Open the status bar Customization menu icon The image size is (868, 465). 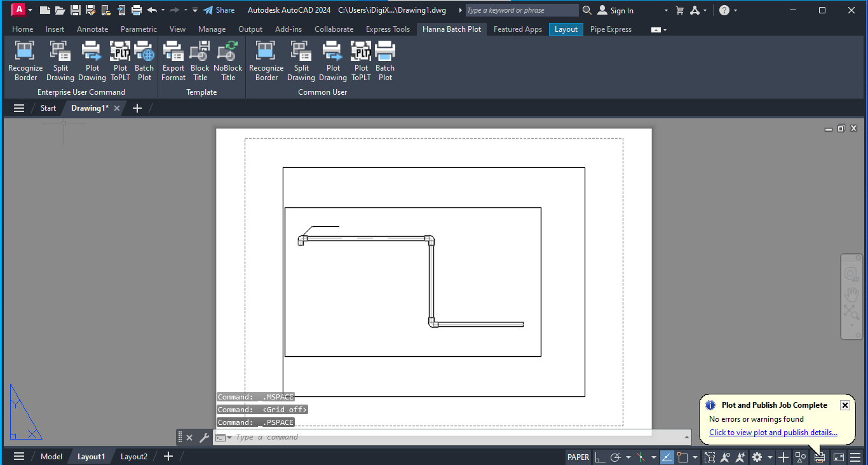(x=855, y=457)
